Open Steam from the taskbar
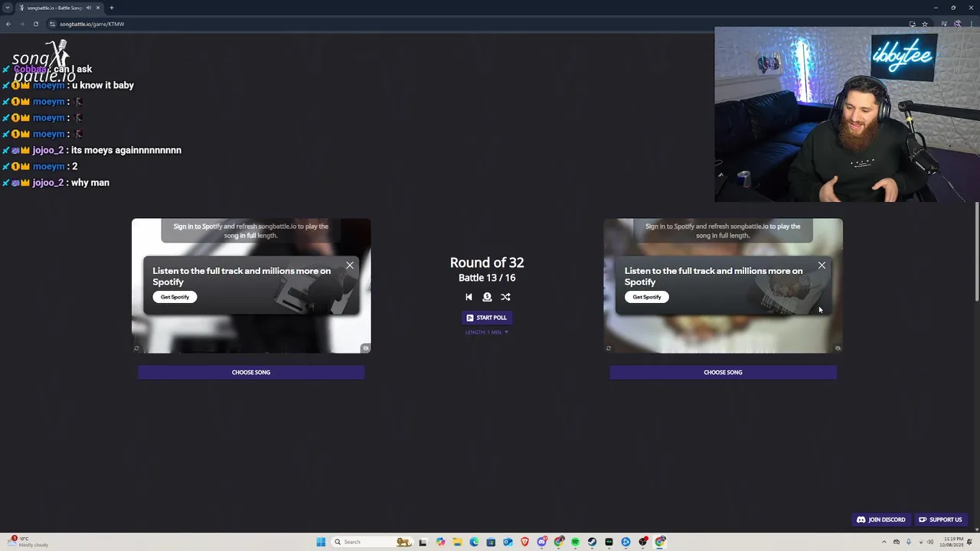Image resolution: width=980 pixels, height=551 pixels. coord(592,542)
